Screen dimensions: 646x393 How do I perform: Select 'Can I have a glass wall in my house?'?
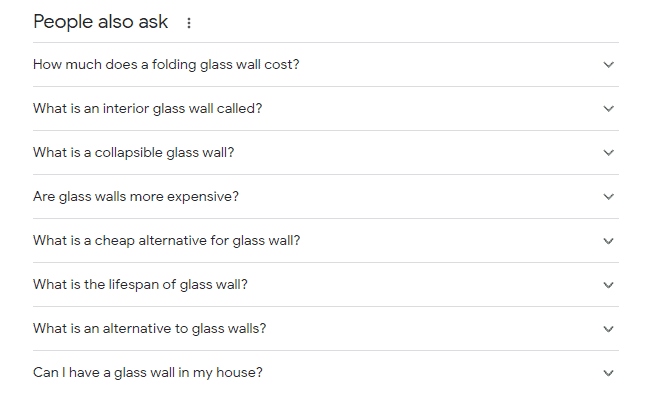click(147, 373)
